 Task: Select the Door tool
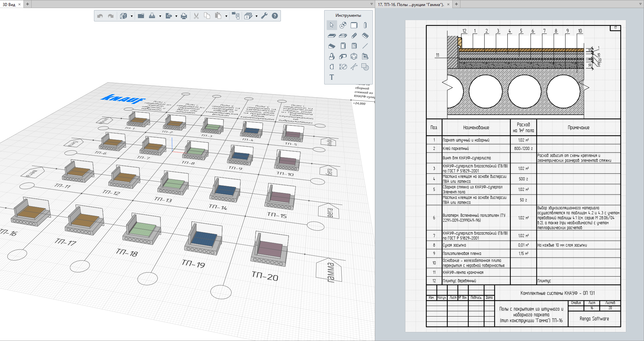click(343, 46)
